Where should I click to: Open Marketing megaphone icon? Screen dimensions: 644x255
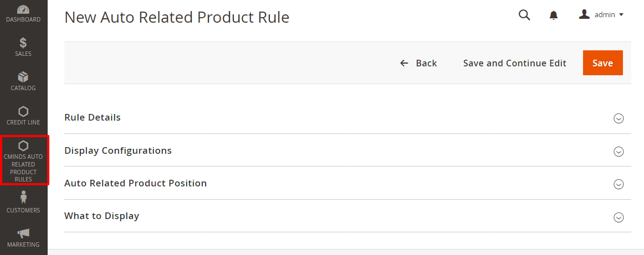coord(23,233)
